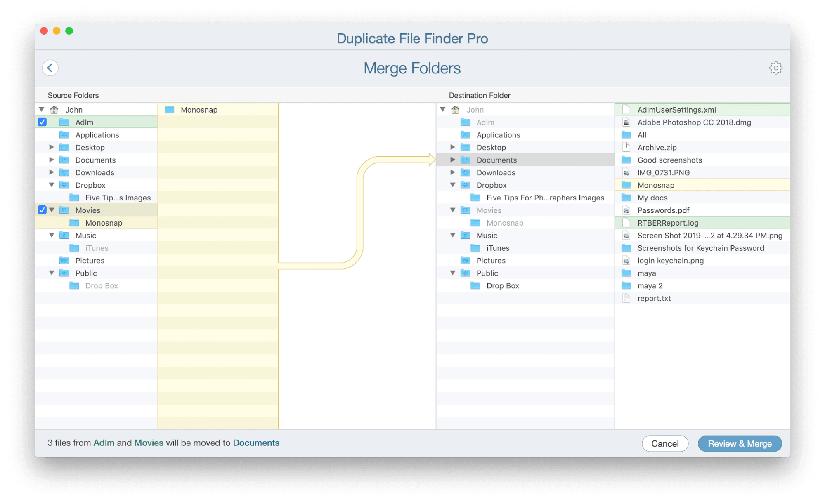Collapse the Dropbox folder in Source Folders
Screen dimensions: 825x504
point(51,185)
